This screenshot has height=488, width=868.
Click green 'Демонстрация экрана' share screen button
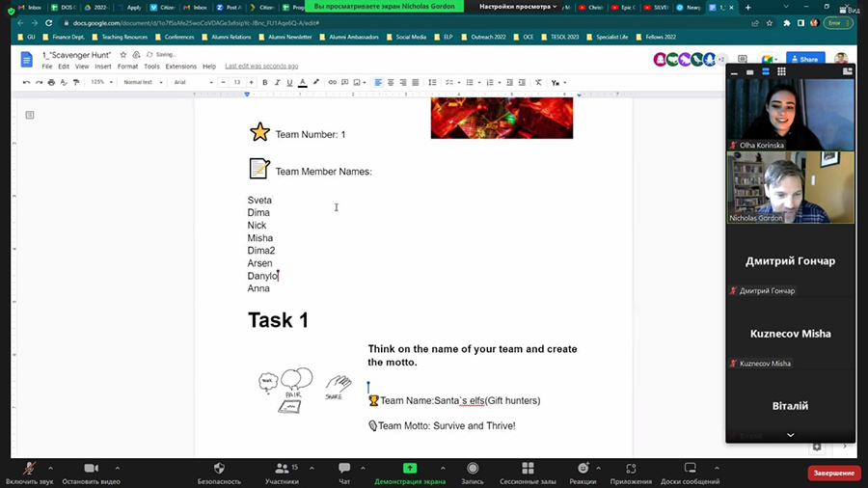pyautogui.click(x=410, y=474)
